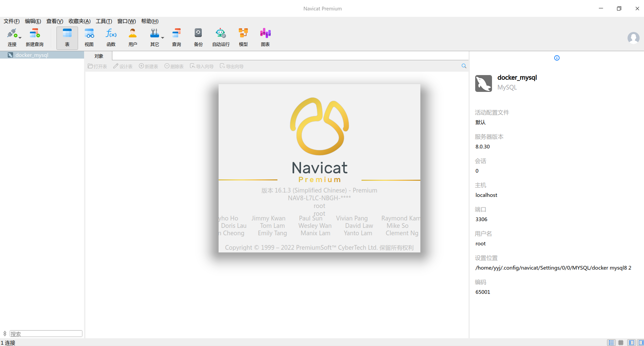Viewport: 644px width, 346px height.
Task: Click the user account avatar icon
Action: (633, 38)
